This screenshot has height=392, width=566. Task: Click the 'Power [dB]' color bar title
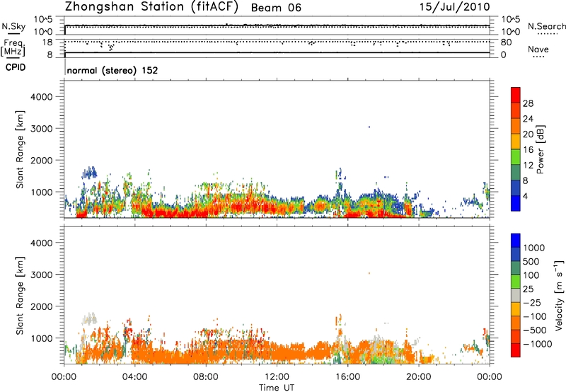[x=541, y=149]
